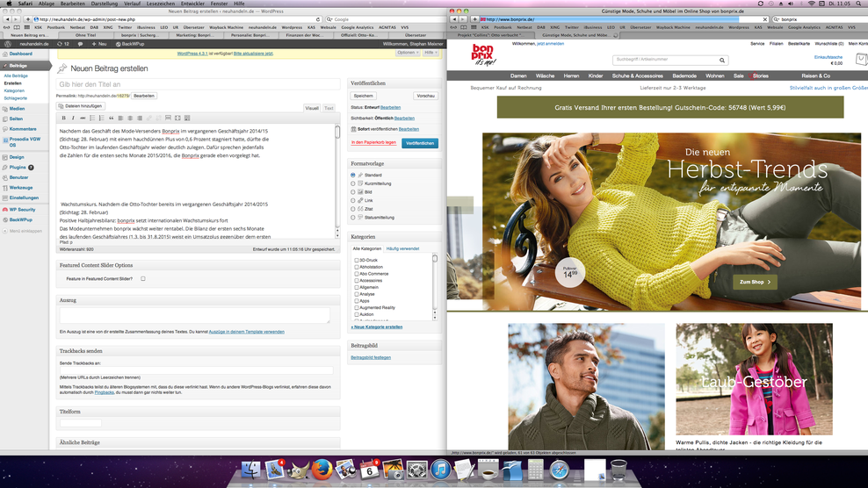This screenshot has height=488, width=868.
Task: Click the bonprix search magnifier icon
Action: [722, 60]
